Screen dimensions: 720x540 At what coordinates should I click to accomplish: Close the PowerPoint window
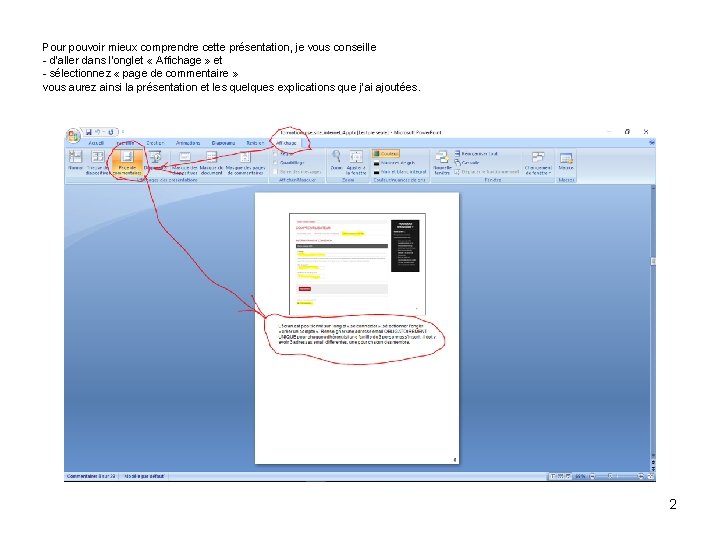pyautogui.click(x=646, y=132)
